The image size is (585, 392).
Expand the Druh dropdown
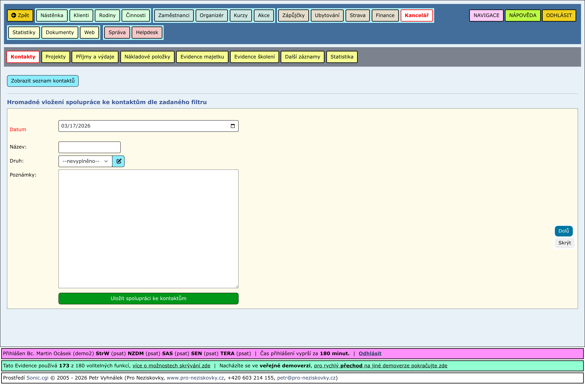pyautogui.click(x=85, y=161)
